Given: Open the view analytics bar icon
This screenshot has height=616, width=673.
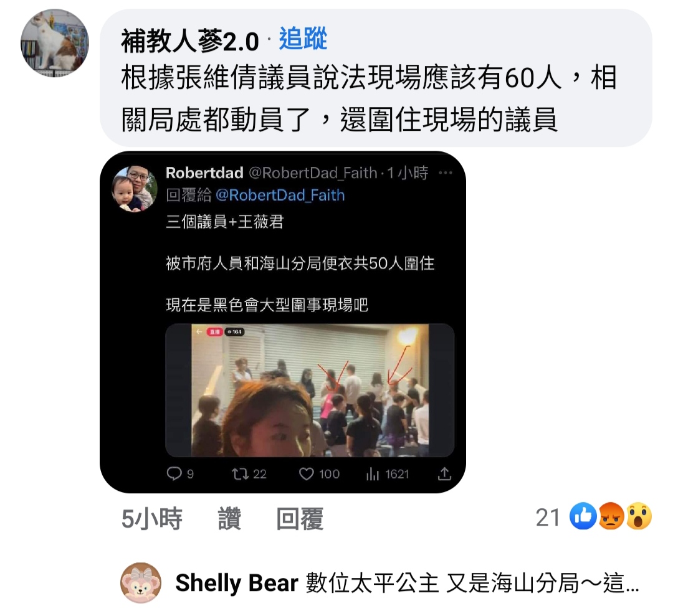Looking at the screenshot, I should [373, 473].
